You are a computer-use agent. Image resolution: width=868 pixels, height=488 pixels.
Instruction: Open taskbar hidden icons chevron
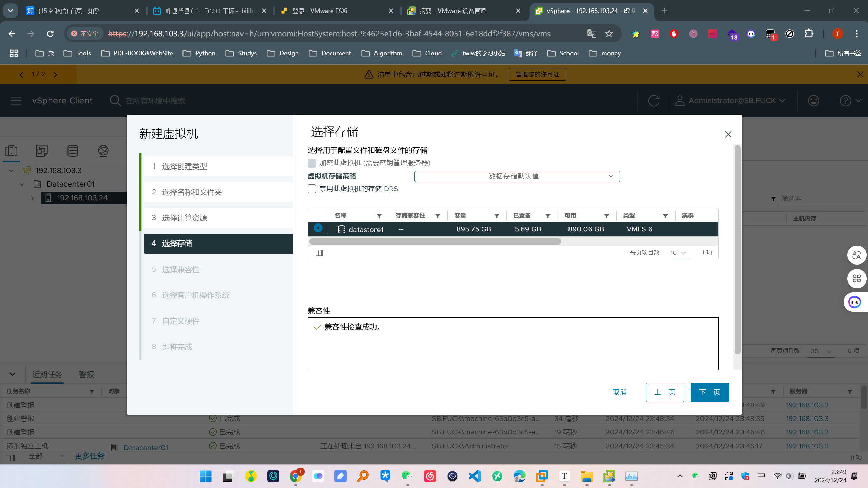click(680, 476)
